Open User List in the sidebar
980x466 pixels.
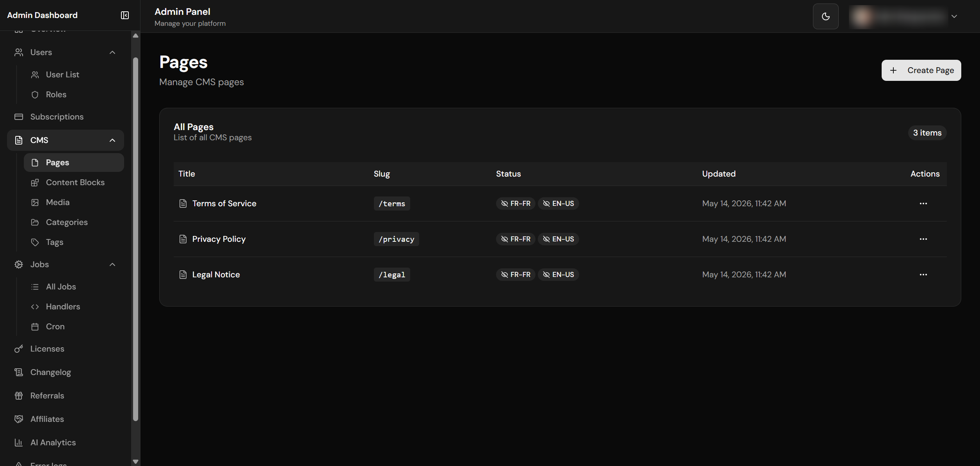(74, 75)
